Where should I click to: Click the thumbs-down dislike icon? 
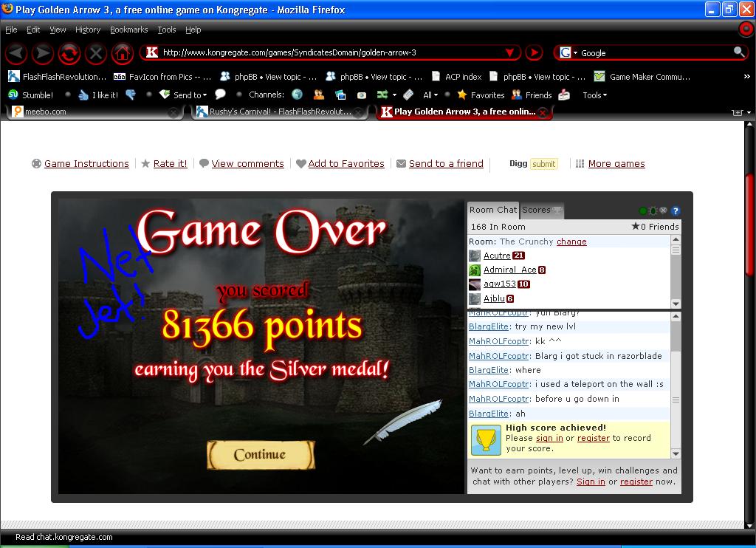pyautogui.click(x=131, y=95)
